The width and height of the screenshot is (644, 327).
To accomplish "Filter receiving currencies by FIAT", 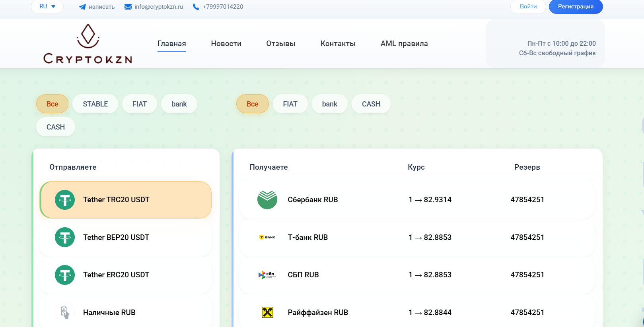I will click(x=290, y=104).
